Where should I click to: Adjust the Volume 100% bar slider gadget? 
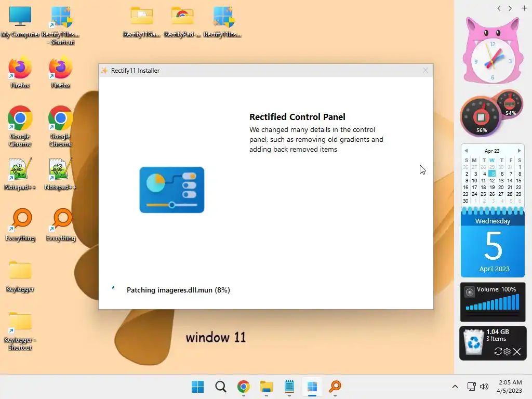point(493,302)
